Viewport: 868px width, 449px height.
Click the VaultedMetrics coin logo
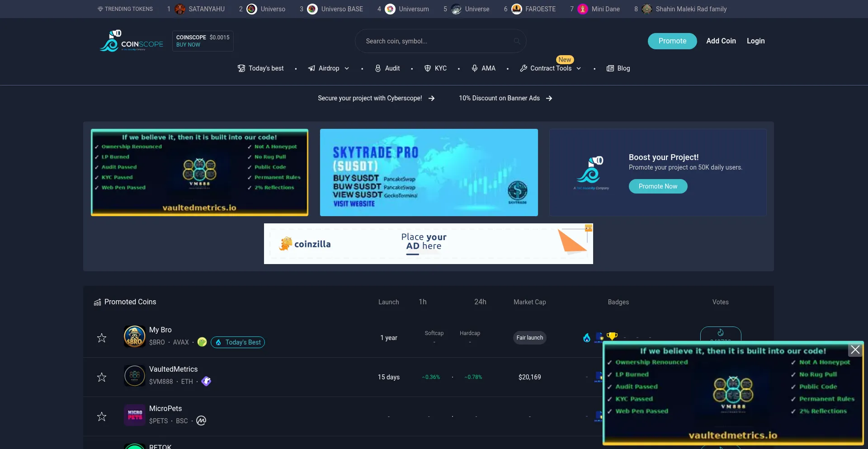[x=135, y=376]
